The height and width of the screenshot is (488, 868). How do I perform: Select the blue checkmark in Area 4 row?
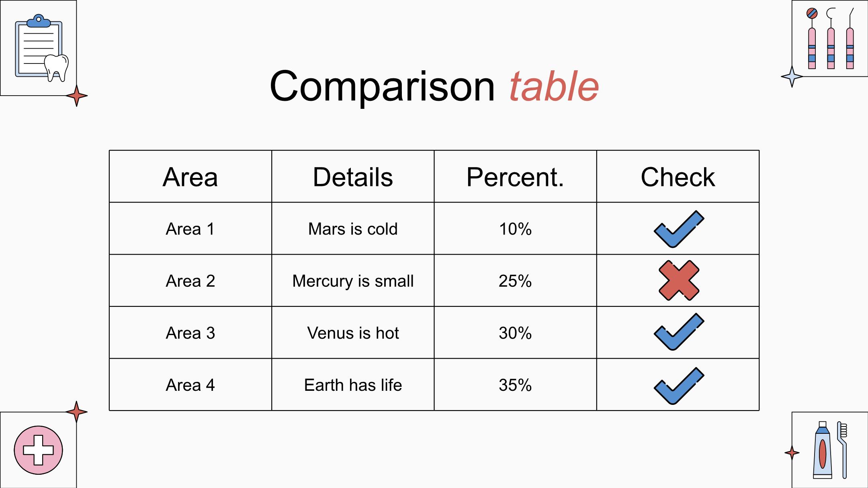[x=678, y=386]
